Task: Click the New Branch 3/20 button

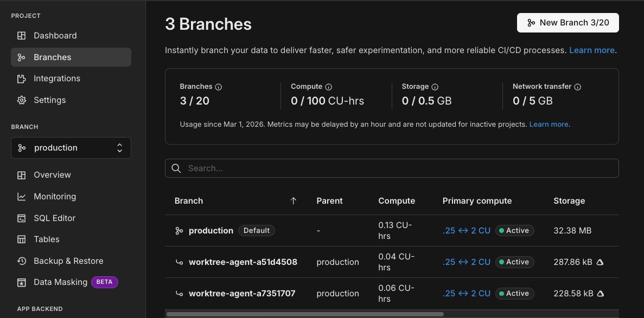Action: point(568,23)
